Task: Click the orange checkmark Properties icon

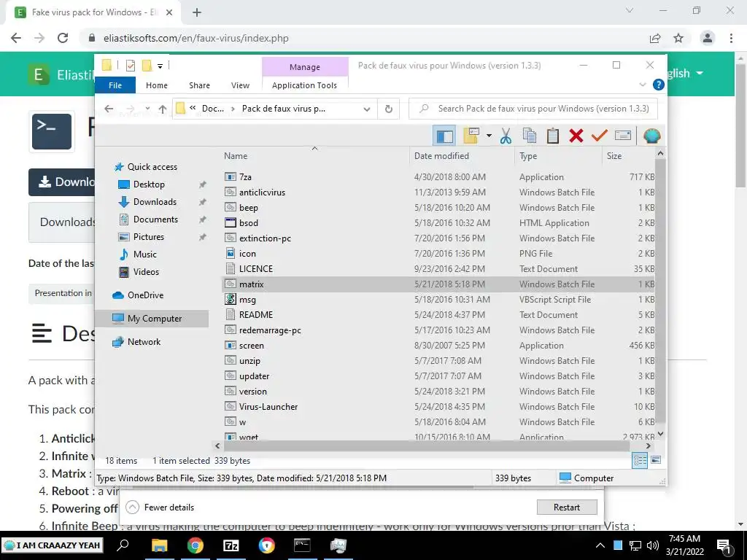Action: (600, 136)
